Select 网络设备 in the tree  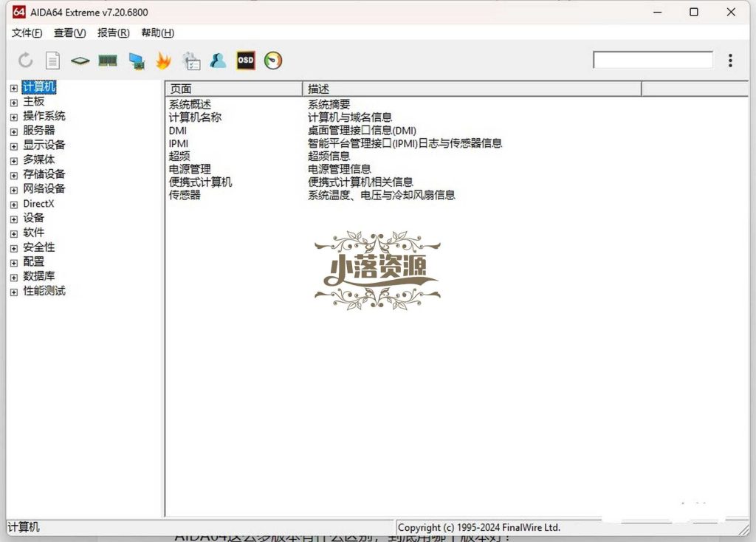[x=44, y=188]
